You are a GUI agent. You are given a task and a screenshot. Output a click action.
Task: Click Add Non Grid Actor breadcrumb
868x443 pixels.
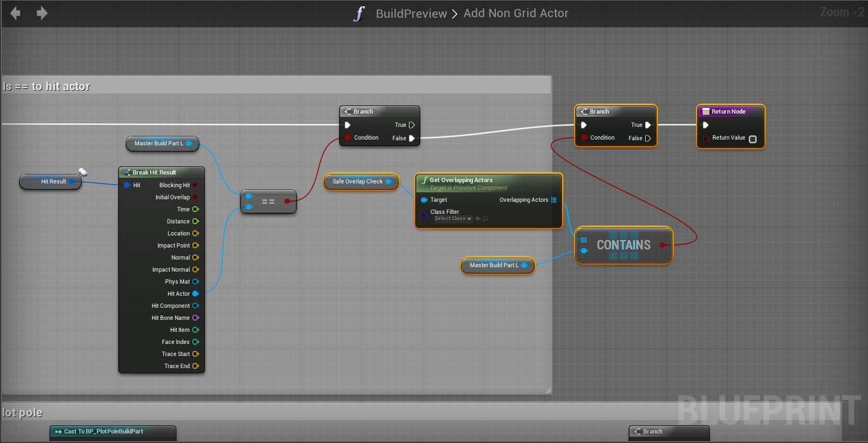click(516, 13)
